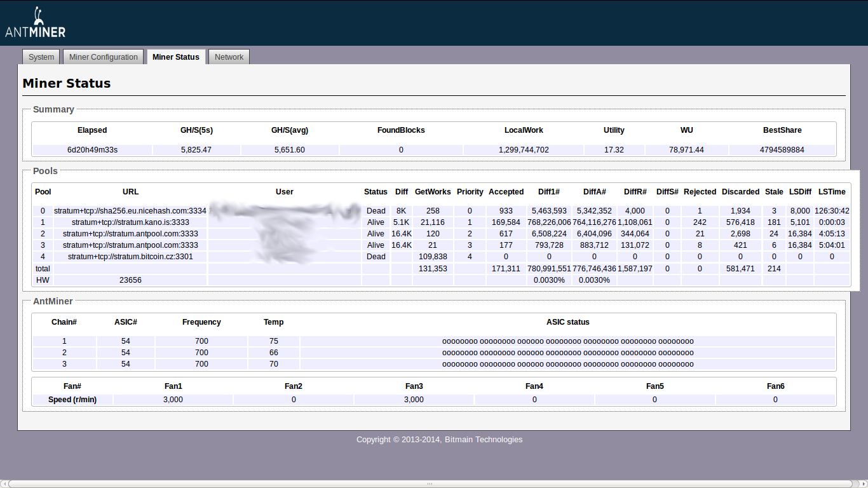The height and width of the screenshot is (488, 868).
Task: Click pool 1 Rejected value 242
Action: tap(700, 222)
